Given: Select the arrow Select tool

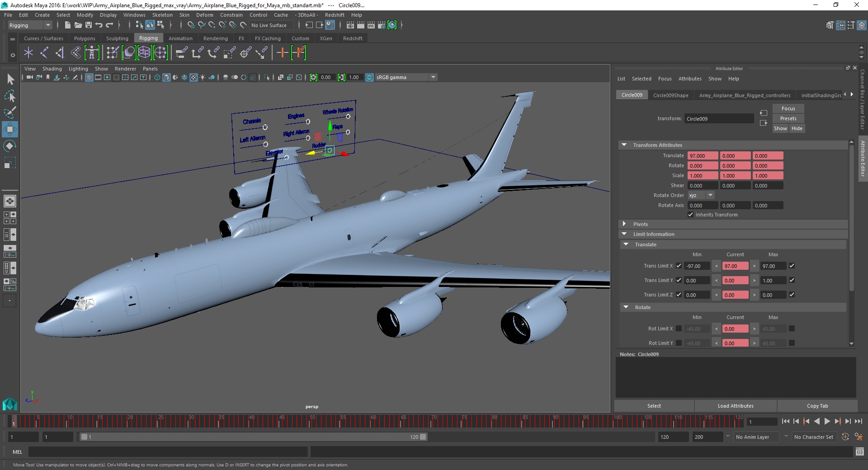Looking at the screenshot, I should [10, 80].
